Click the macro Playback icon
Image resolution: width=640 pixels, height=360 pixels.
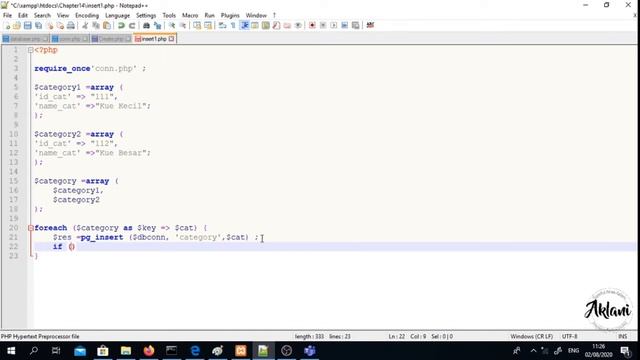click(x=334, y=26)
